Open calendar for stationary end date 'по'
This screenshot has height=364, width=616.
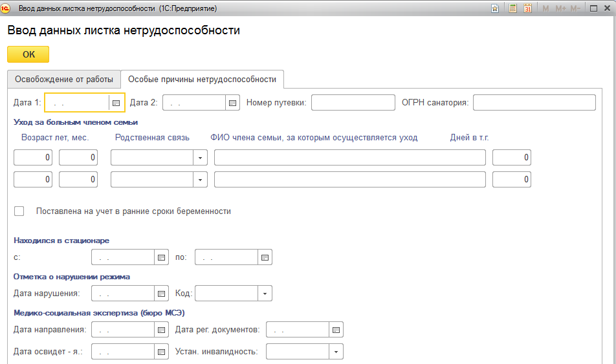pos(265,257)
